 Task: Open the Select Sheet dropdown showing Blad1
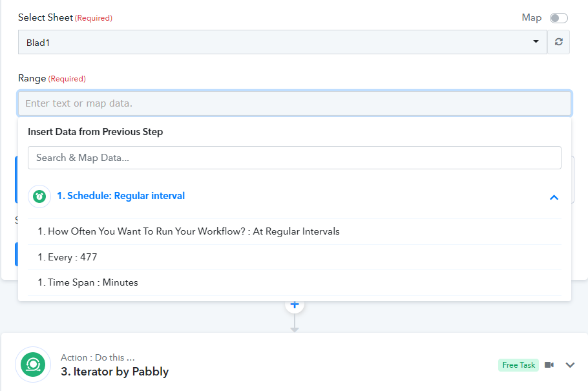coord(282,42)
